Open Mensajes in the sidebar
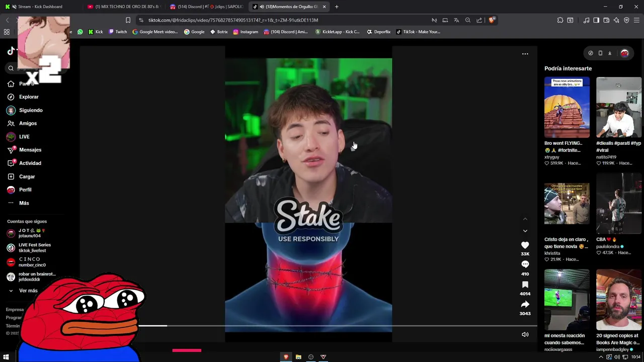The height and width of the screenshot is (362, 644). point(24,150)
